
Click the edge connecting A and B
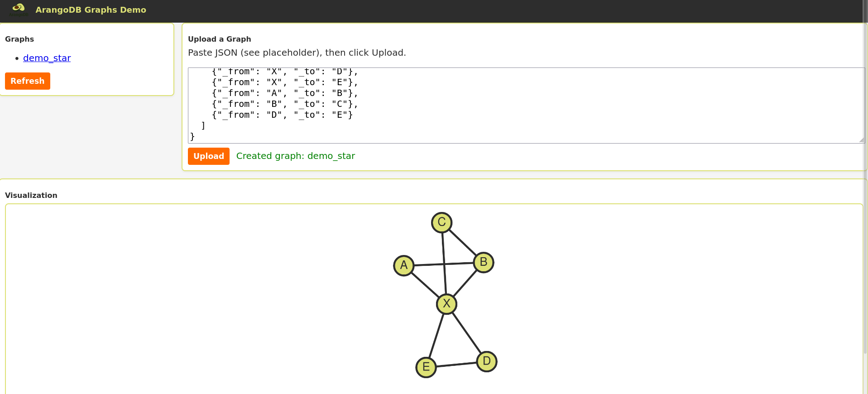[x=426, y=264]
